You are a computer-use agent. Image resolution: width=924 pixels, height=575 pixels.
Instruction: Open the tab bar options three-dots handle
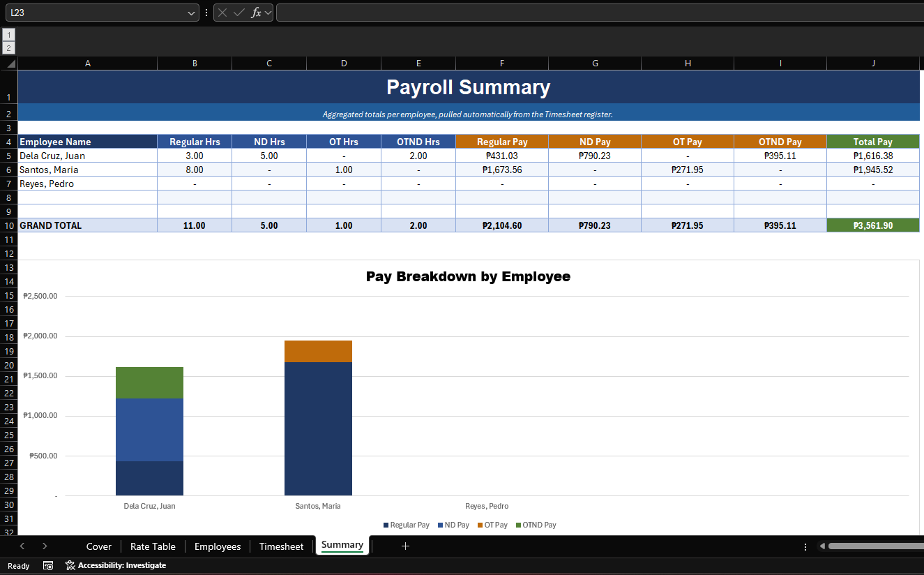pyautogui.click(x=805, y=546)
